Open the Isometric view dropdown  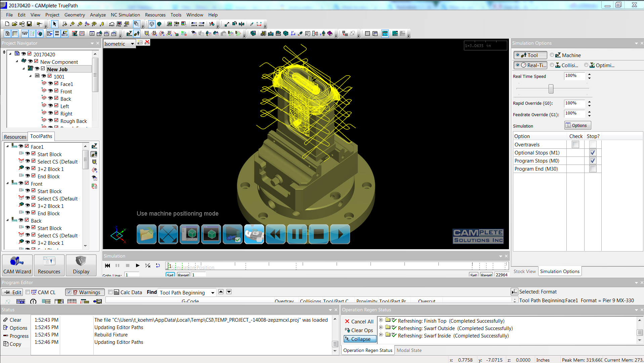click(x=132, y=44)
